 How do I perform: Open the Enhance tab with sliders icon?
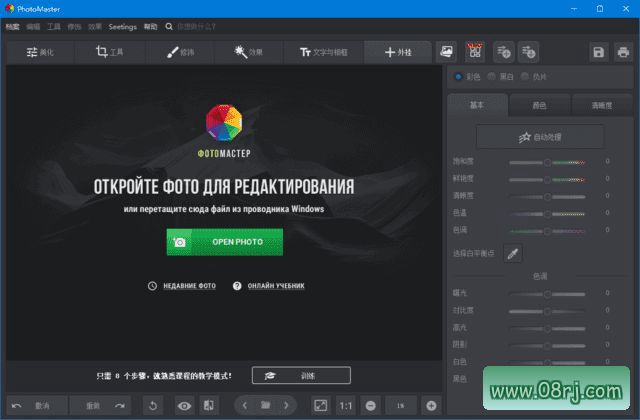(40, 52)
